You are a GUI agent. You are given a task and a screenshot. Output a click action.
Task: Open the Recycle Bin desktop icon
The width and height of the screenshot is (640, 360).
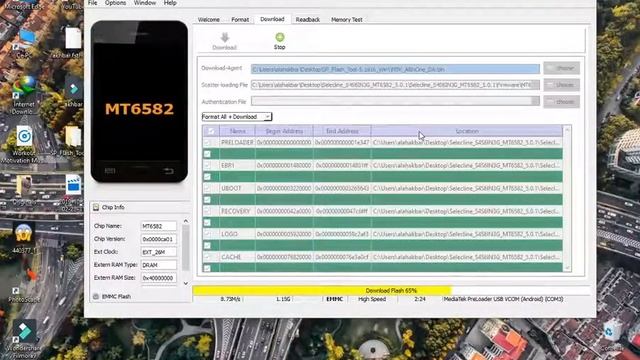pyautogui.click(x=611, y=331)
